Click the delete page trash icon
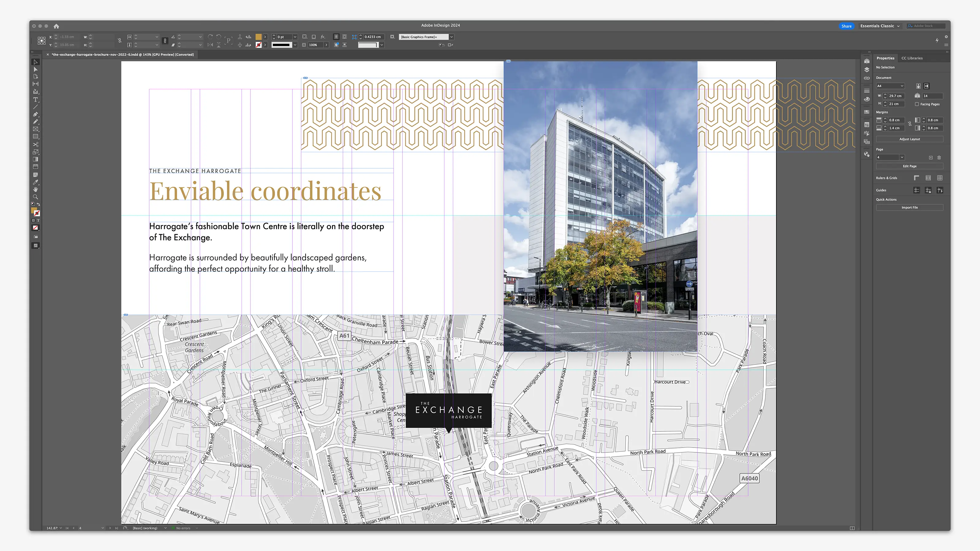Viewport: 980px width, 551px height. click(x=939, y=157)
